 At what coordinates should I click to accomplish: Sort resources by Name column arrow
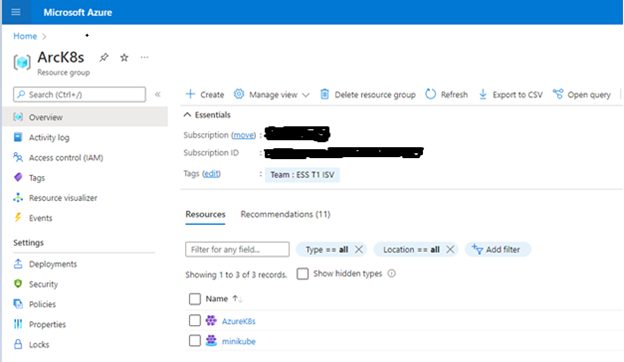coord(238,299)
